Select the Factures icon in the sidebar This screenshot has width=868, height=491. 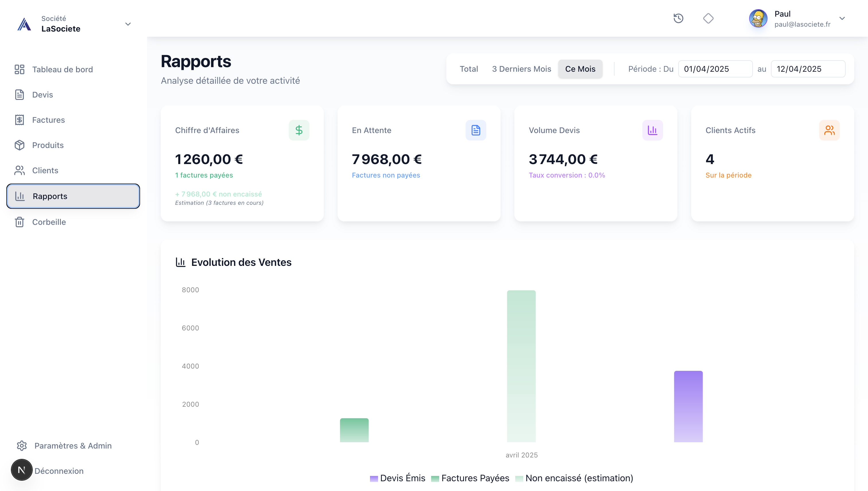(x=20, y=120)
